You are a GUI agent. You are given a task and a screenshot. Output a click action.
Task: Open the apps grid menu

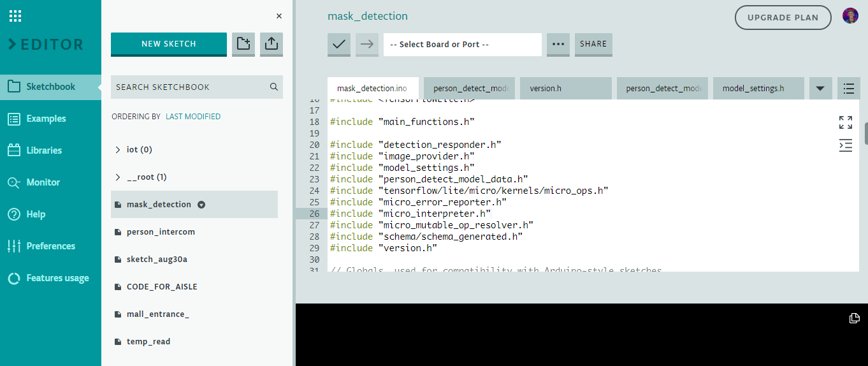coord(16,16)
